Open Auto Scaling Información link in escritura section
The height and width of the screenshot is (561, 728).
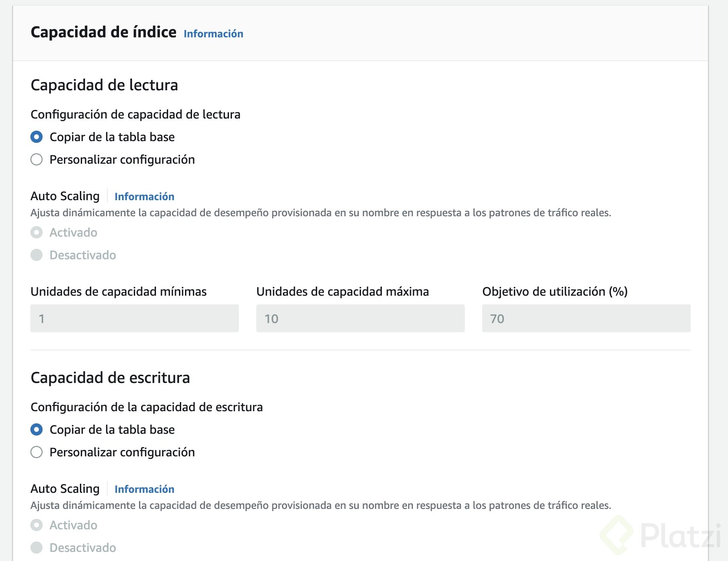click(144, 489)
